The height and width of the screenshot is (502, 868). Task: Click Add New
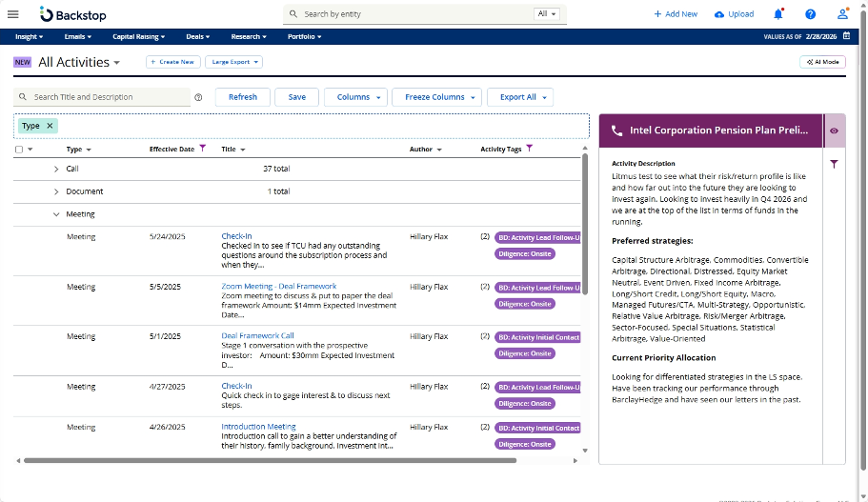[676, 14]
